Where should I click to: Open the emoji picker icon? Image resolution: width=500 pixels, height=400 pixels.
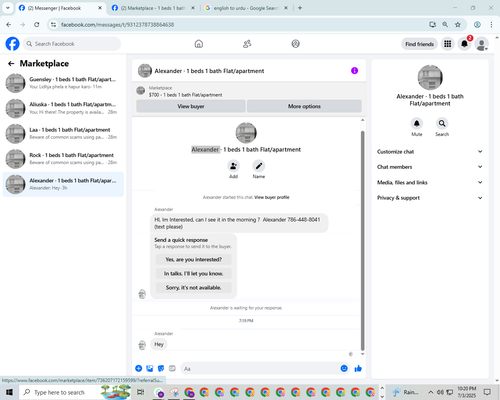344,368
